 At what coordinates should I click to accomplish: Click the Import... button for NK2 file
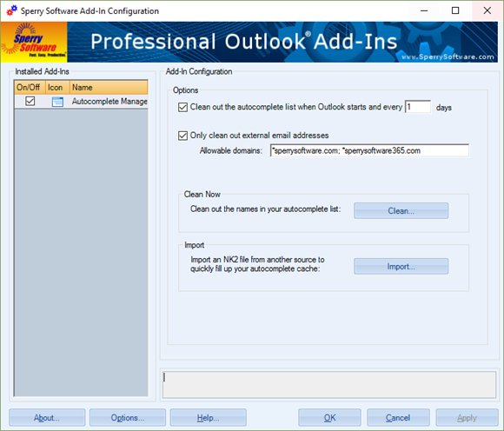tap(401, 267)
